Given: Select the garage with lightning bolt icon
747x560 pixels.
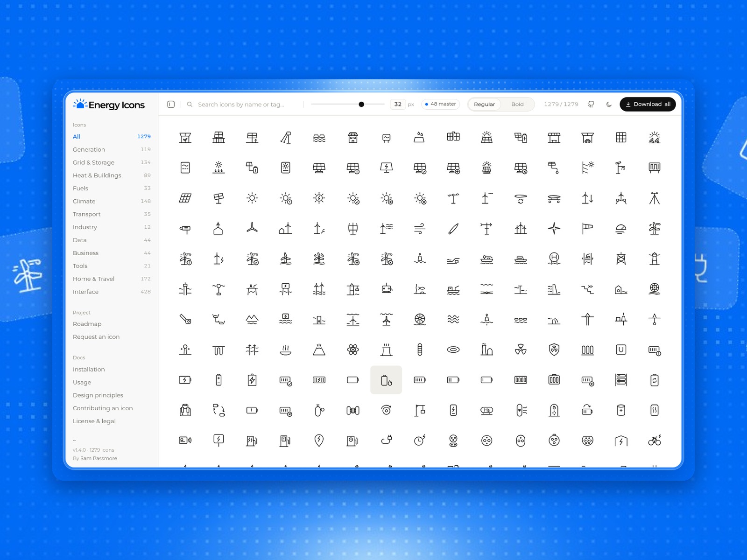Looking at the screenshot, I should pos(621,440).
